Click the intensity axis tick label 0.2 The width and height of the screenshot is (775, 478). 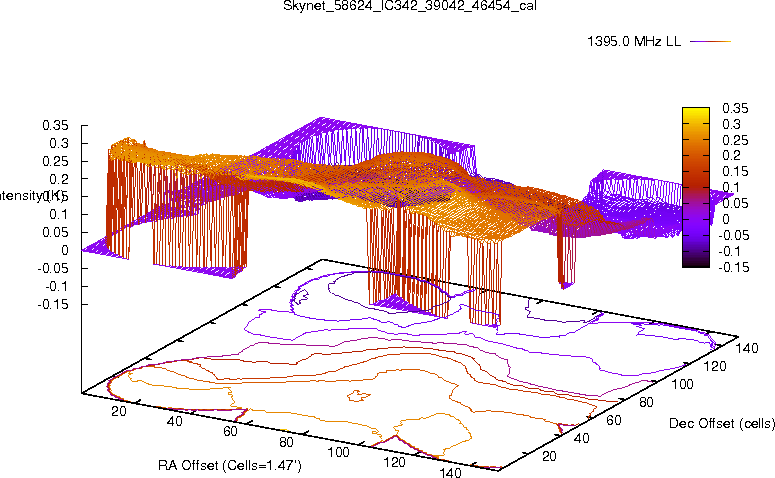[x=59, y=179]
